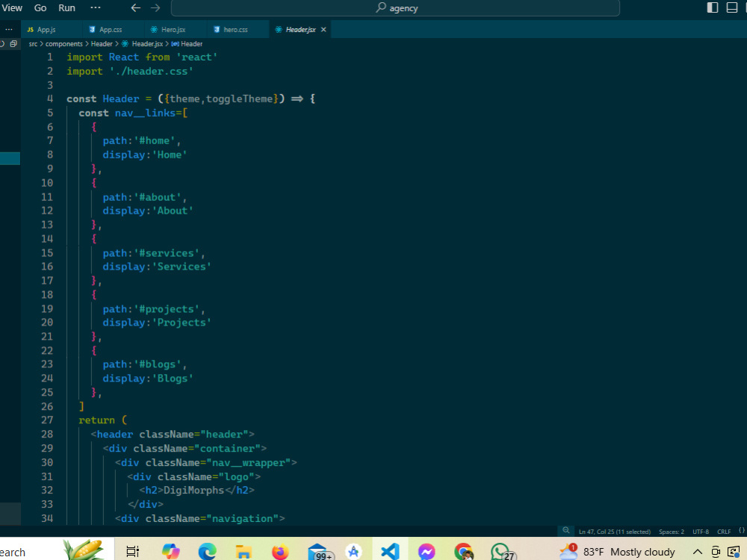
Task: Open Task View on the taskbar
Action: point(132,552)
